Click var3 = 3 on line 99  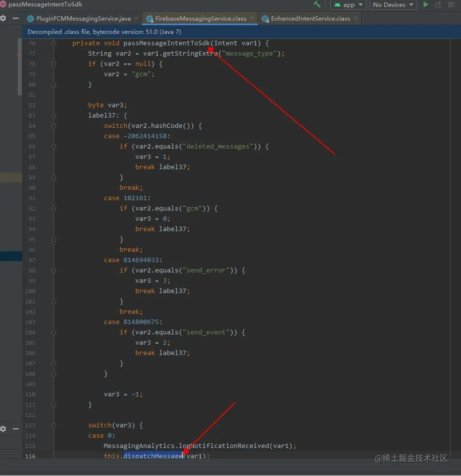click(152, 281)
